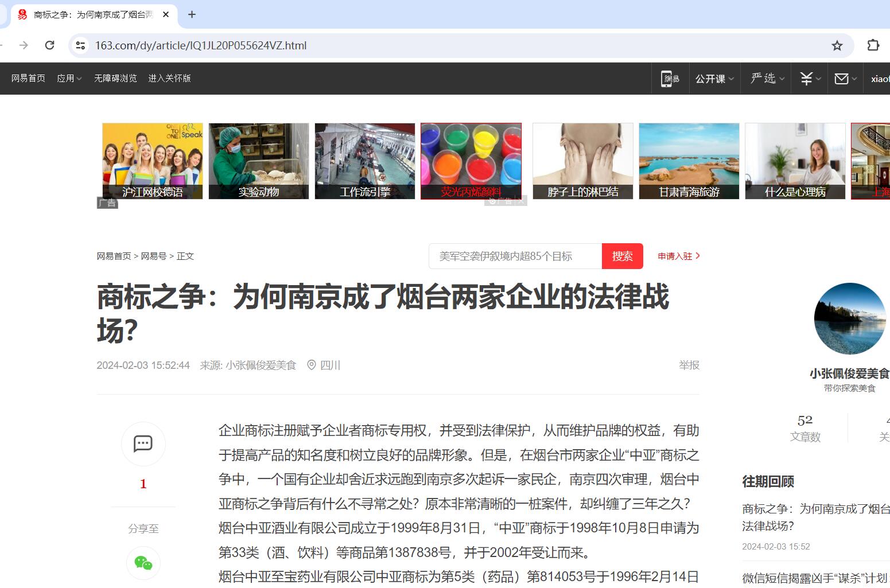Go to 网易首页 in top navigation
The height and width of the screenshot is (588, 890).
[x=28, y=78]
